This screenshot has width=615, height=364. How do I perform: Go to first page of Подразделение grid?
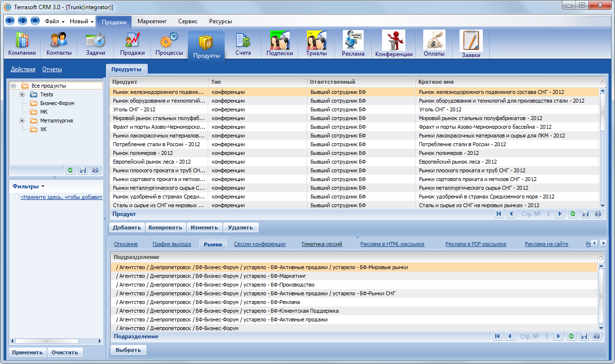tap(496, 336)
